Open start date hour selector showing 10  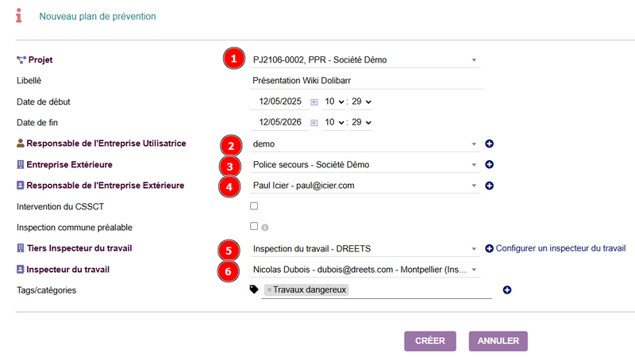click(x=334, y=102)
